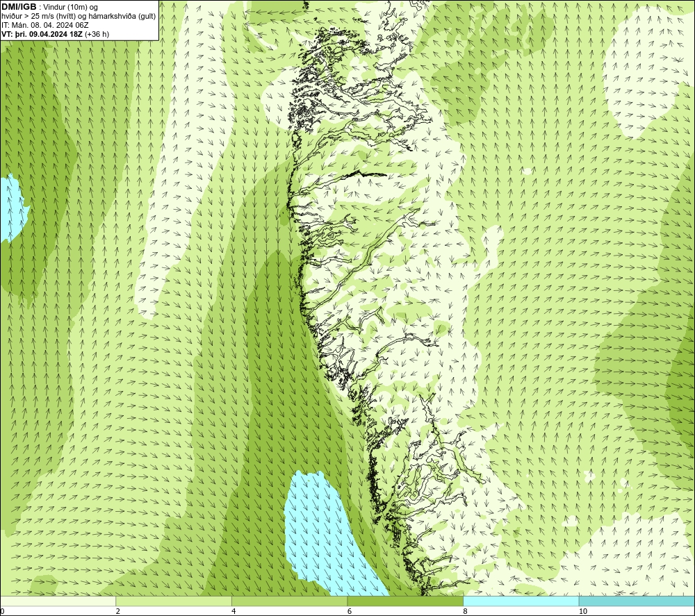
Task: Click the DMI/IGB title text
Action: (19, 7)
